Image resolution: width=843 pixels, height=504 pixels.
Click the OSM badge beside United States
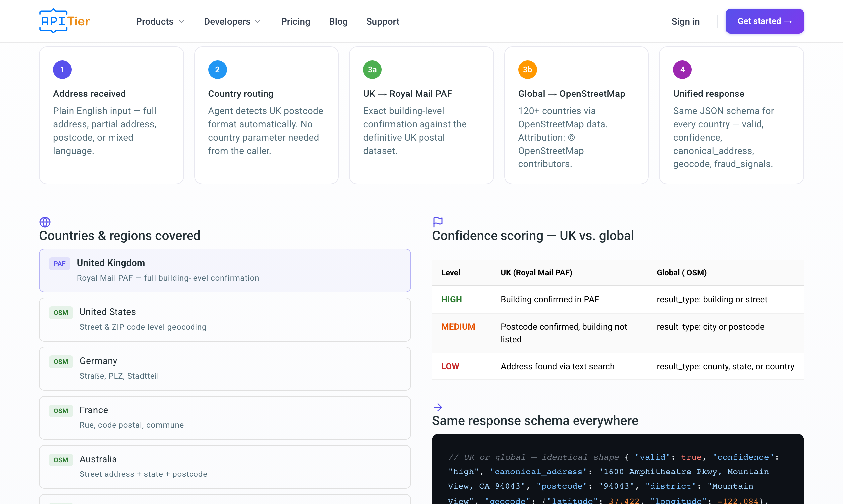[61, 312]
